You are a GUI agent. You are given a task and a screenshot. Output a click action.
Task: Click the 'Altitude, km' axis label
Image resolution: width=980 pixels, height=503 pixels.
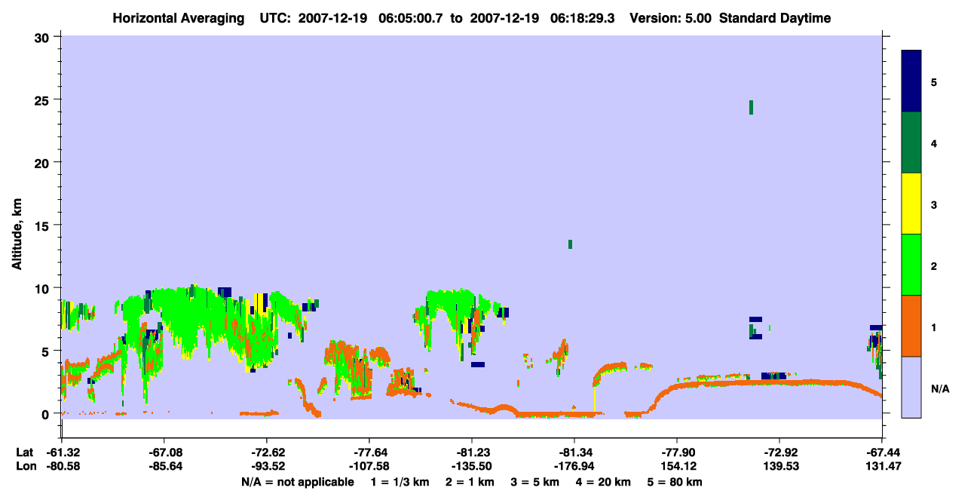pyautogui.click(x=17, y=234)
